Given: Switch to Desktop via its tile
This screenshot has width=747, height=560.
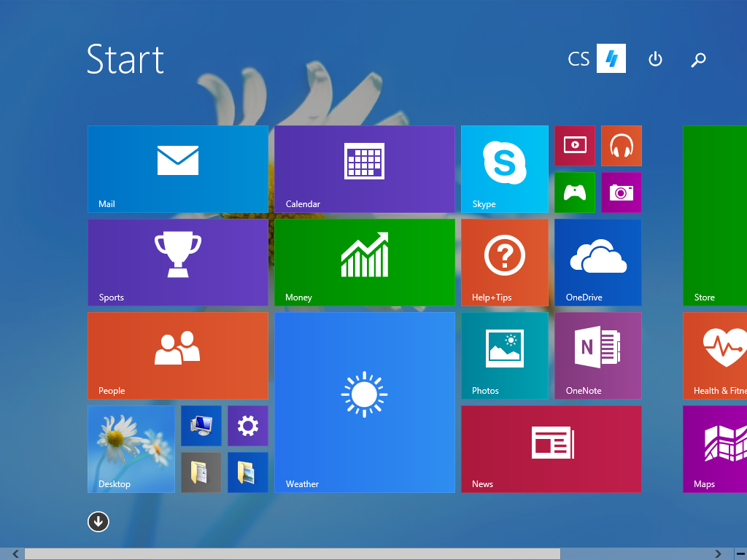Looking at the screenshot, I should (x=131, y=448).
